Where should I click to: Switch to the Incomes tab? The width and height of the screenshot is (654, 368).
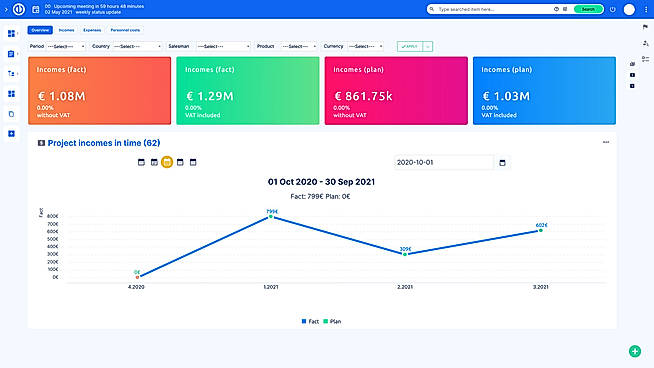click(66, 30)
